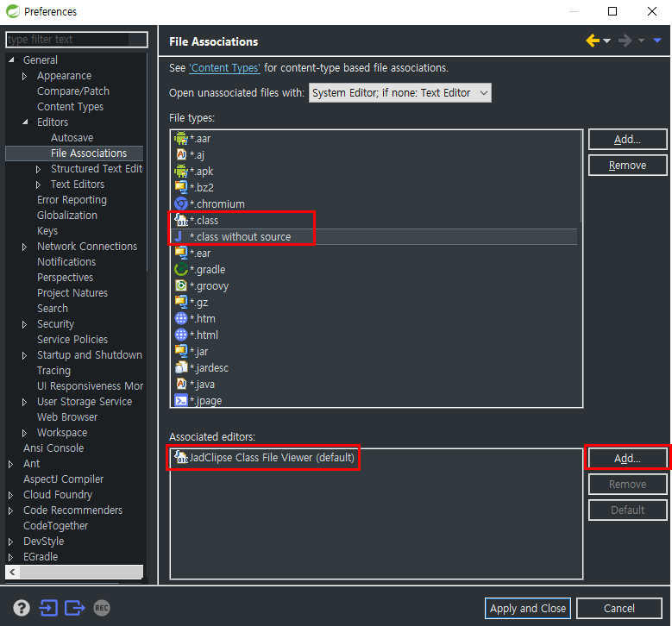Click the scrapbook icon beside *.jpage
The height and width of the screenshot is (626, 672).
(181, 400)
